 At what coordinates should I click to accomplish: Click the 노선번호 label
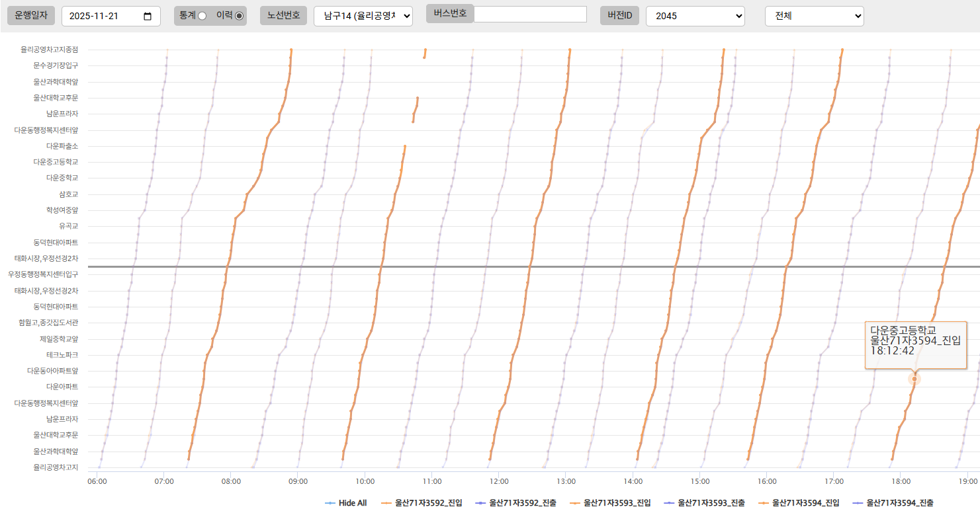[283, 16]
